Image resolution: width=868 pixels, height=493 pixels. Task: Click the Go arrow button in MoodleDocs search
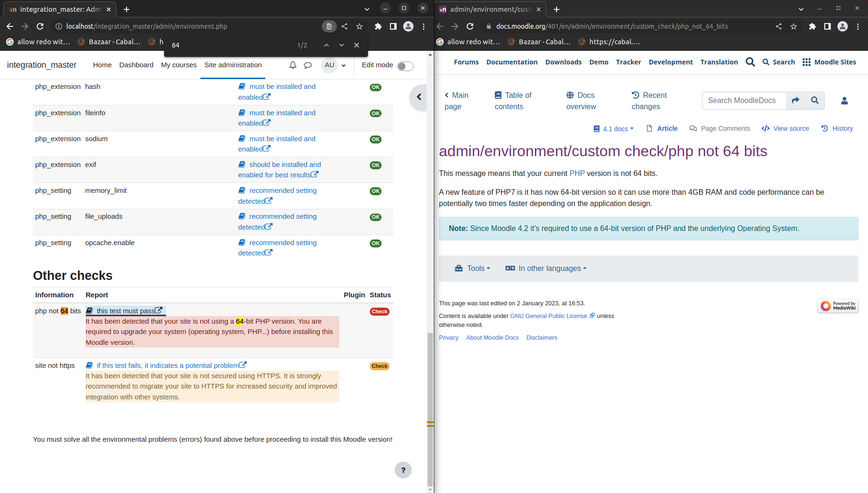point(796,101)
